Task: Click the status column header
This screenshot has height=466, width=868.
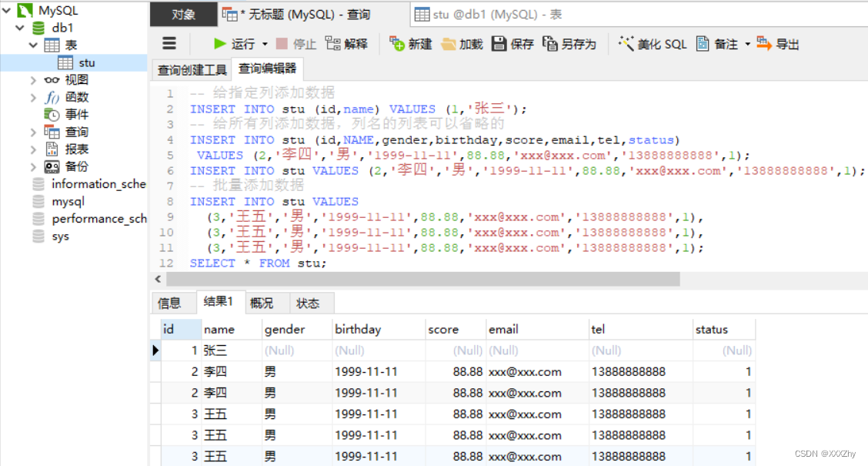Action: [724, 329]
